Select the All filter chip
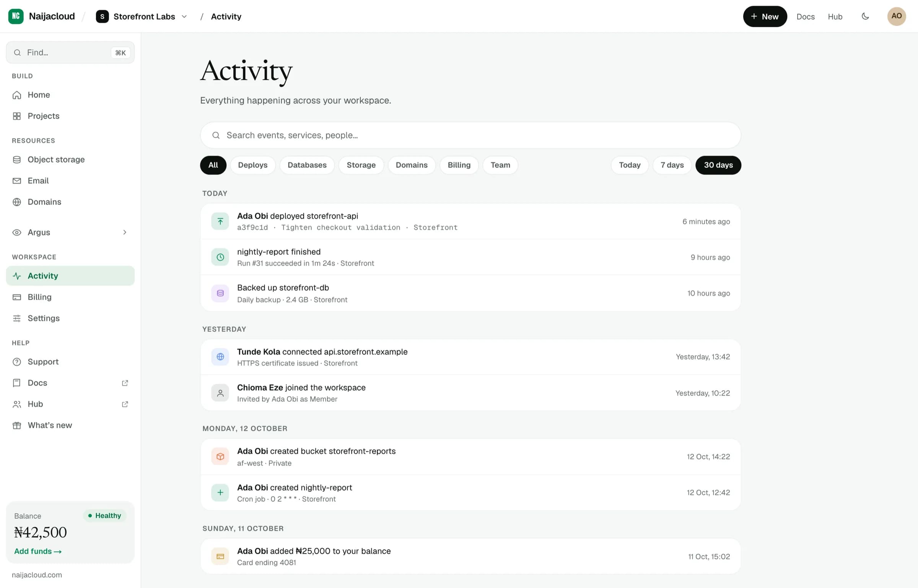Viewport: 918px width, 588px height. click(x=213, y=165)
